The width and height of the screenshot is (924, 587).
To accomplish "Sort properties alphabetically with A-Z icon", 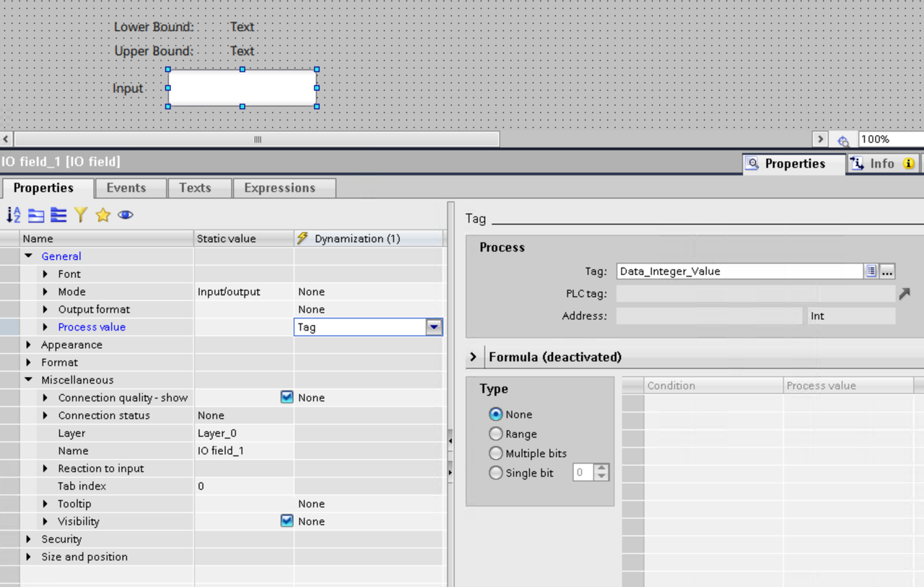I will (13, 214).
